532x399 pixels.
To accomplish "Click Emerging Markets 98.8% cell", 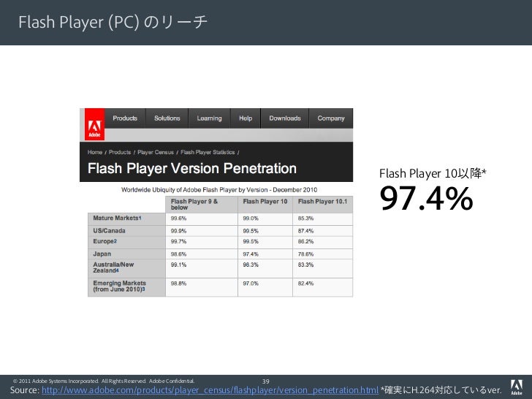I will point(202,287).
